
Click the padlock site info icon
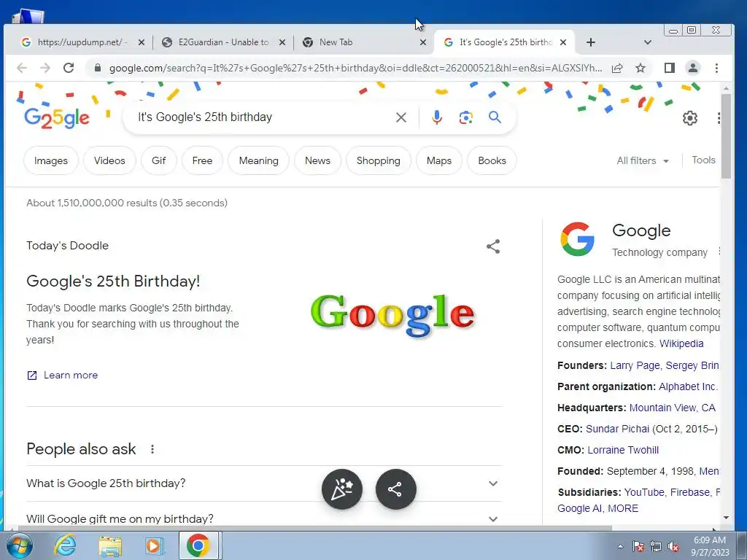(x=98, y=68)
